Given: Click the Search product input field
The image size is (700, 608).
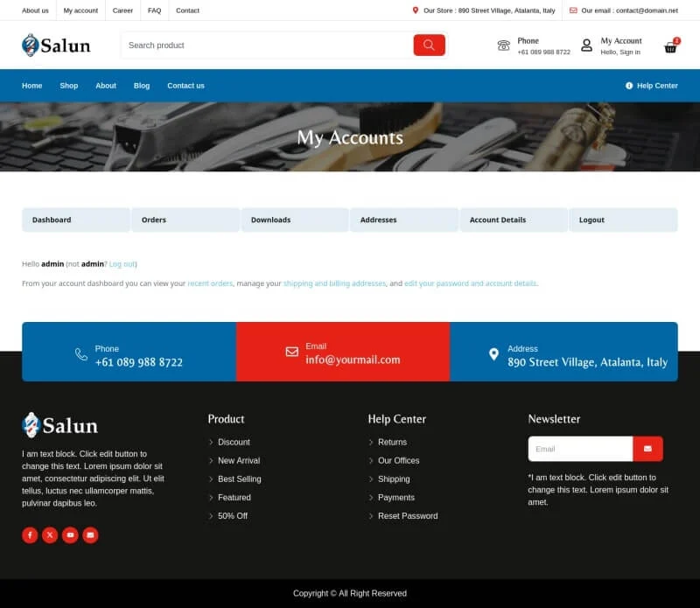Looking at the screenshot, I should [x=267, y=45].
